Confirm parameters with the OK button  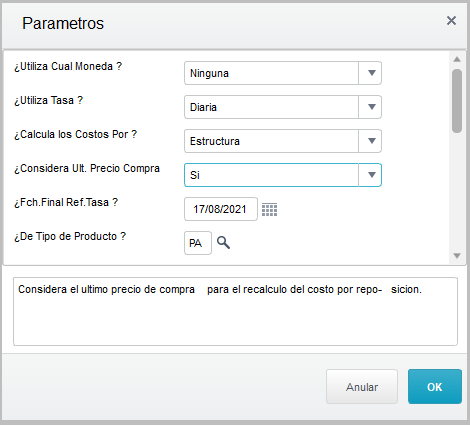[435, 387]
